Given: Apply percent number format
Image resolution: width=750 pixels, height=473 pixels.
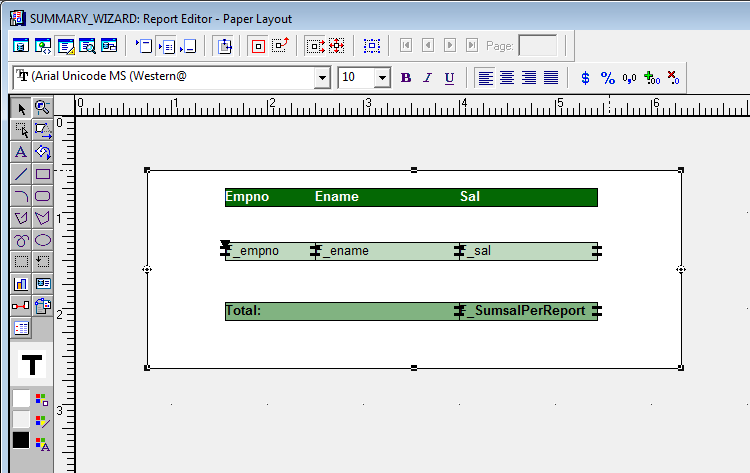Looking at the screenshot, I should point(608,78).
